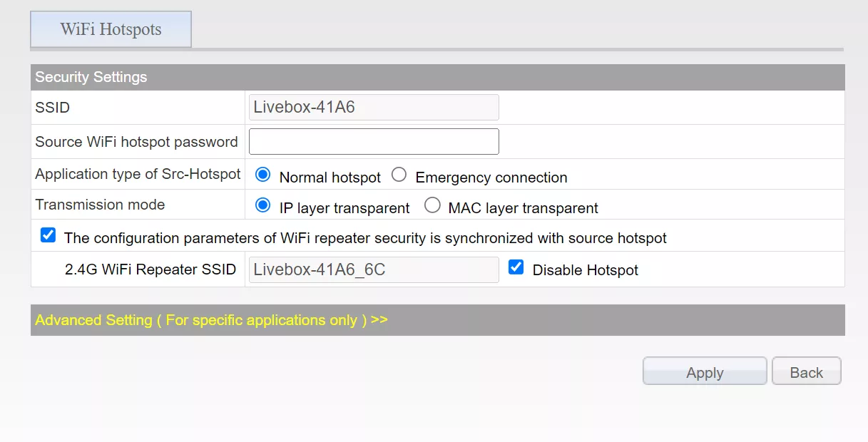Untick the repeater security synchronization checkbox
Screen dimensions: 868x442
(x=48, y=235)
